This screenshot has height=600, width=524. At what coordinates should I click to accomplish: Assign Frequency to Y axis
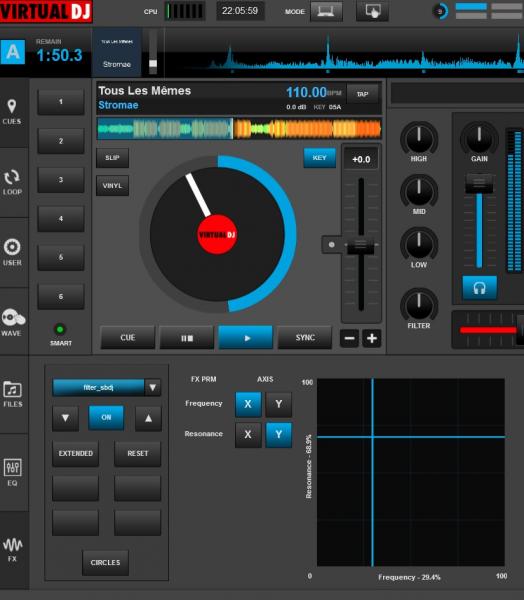[x=279, y=404]
